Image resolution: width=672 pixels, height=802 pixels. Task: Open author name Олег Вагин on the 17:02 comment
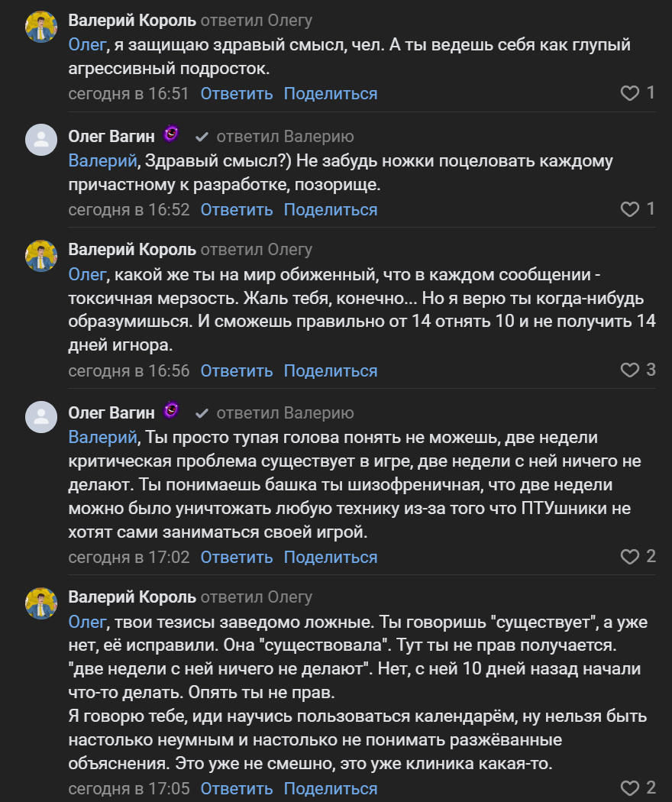(x=111, y=413)
